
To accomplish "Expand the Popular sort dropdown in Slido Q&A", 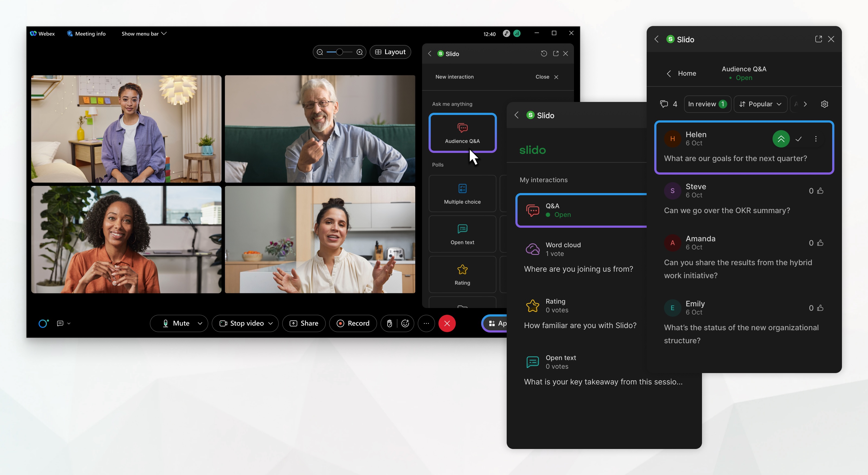I will click(760, 104).
